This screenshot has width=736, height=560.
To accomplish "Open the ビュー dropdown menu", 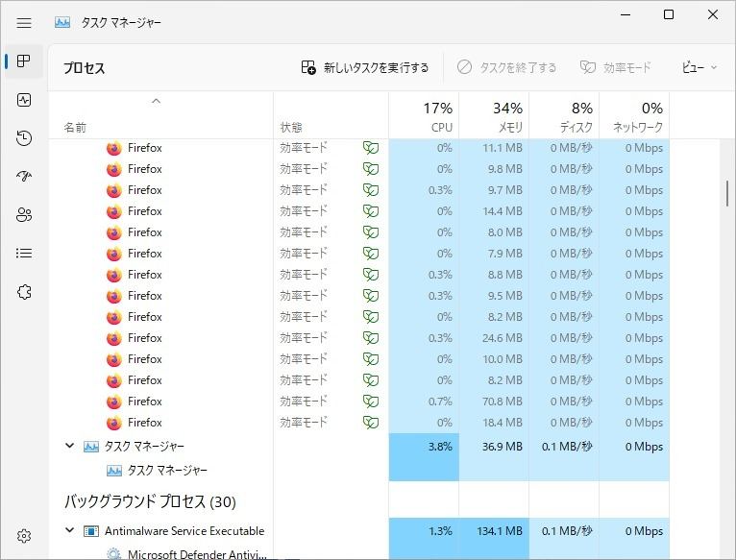I will 699,67.
